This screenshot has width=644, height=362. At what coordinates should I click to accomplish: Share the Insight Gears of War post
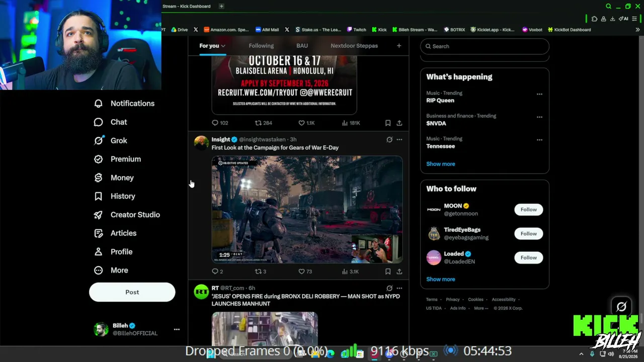(x=399, y=271)
